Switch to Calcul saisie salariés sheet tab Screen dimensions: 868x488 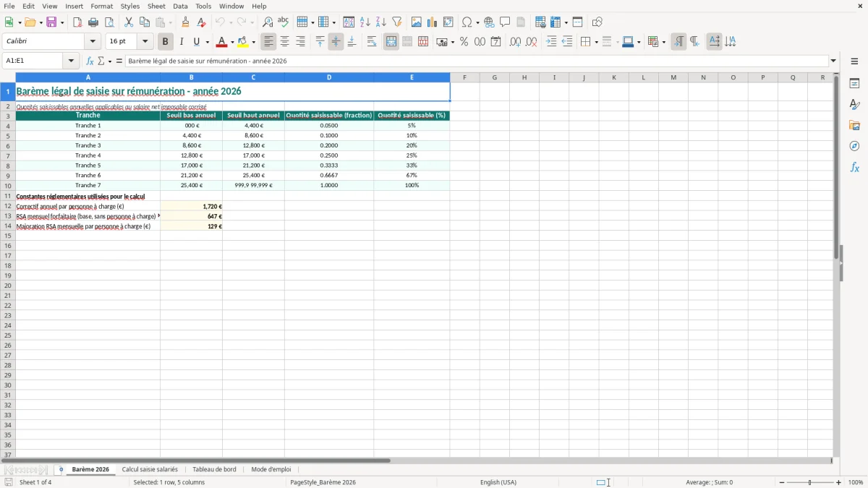pos(150,470)
